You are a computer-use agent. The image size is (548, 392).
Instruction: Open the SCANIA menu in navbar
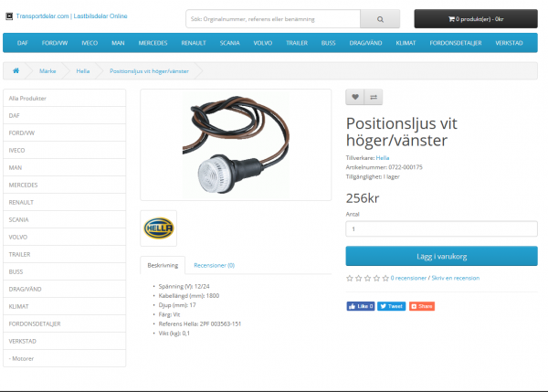tap(229, 43)
